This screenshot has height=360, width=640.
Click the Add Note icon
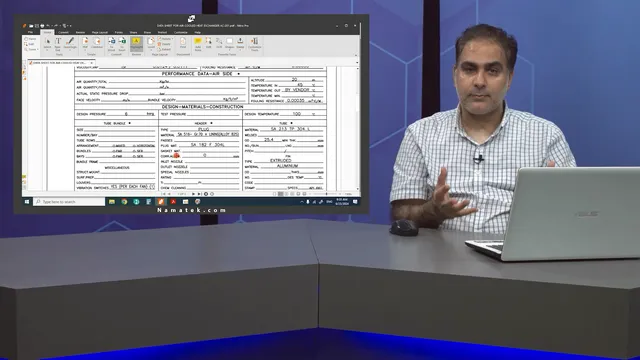(x=198, y=43)
